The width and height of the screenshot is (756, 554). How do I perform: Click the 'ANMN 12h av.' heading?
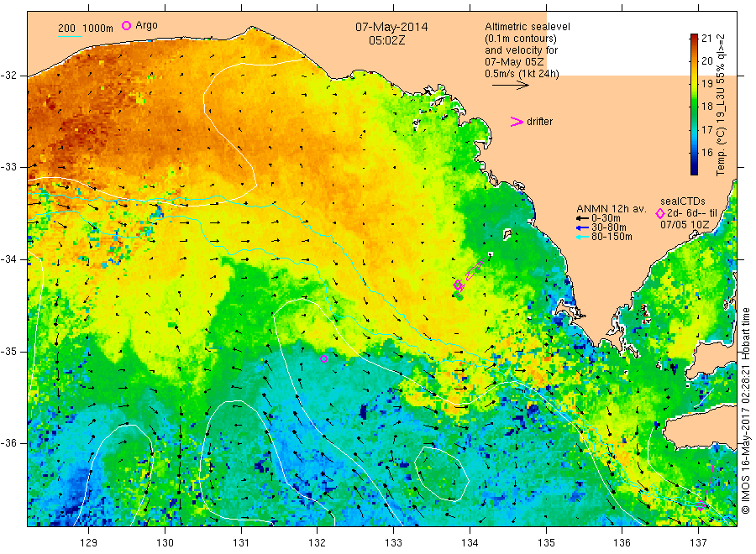[612, 209]
